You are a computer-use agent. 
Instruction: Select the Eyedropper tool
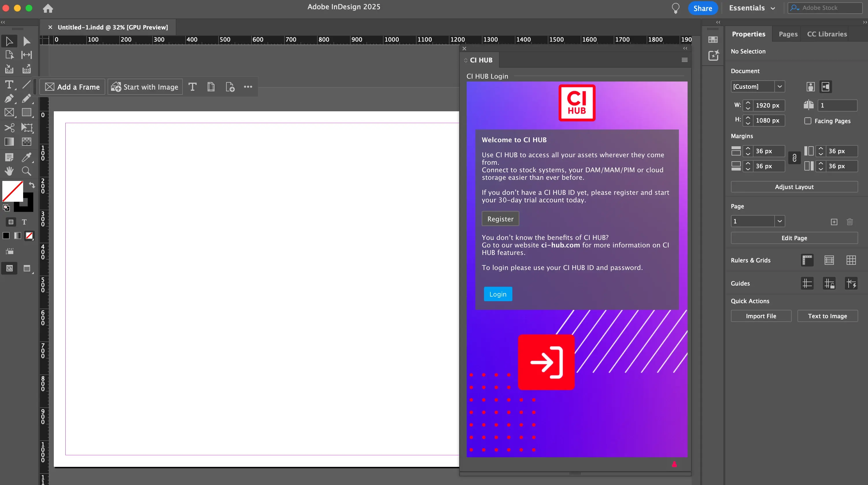coord(27,157)
